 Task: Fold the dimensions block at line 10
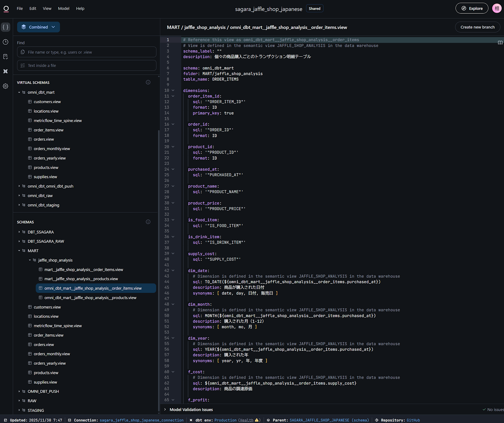[173, 90]
